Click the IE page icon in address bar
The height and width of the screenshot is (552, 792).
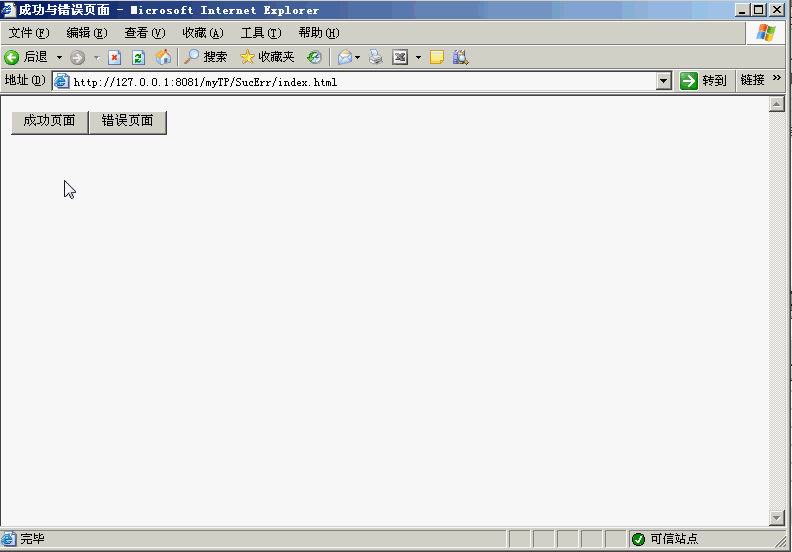(62, 81)
